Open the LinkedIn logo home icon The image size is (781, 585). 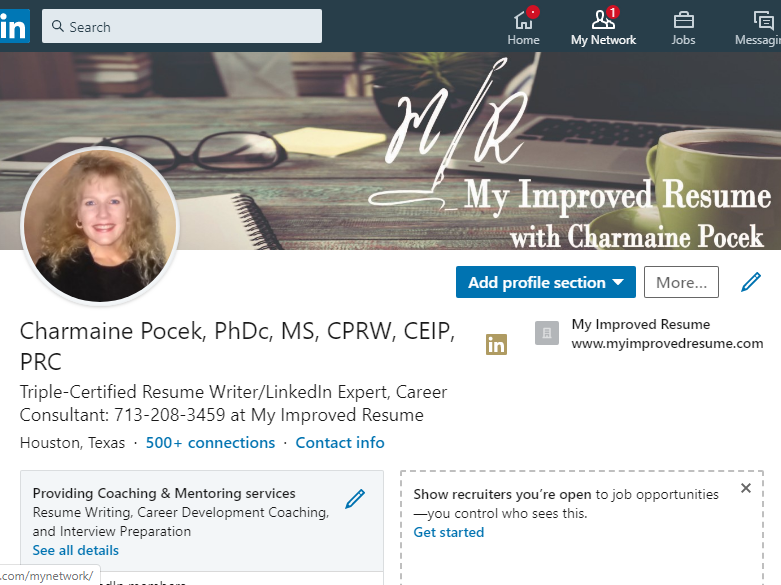(14, 26)
